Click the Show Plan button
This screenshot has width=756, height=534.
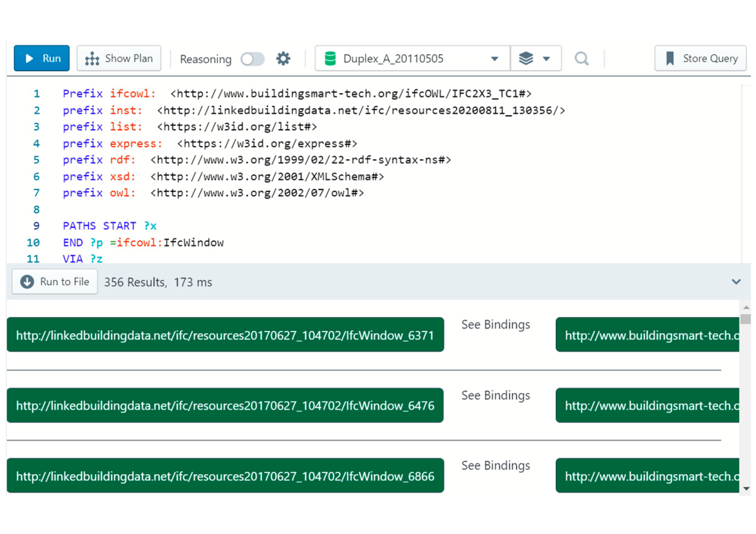tap(119, 58)
